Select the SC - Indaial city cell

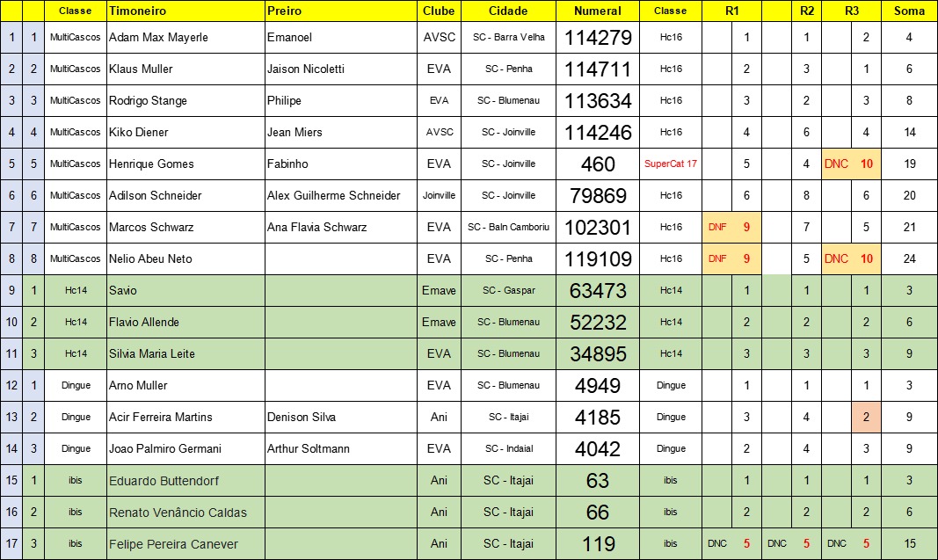508,449
